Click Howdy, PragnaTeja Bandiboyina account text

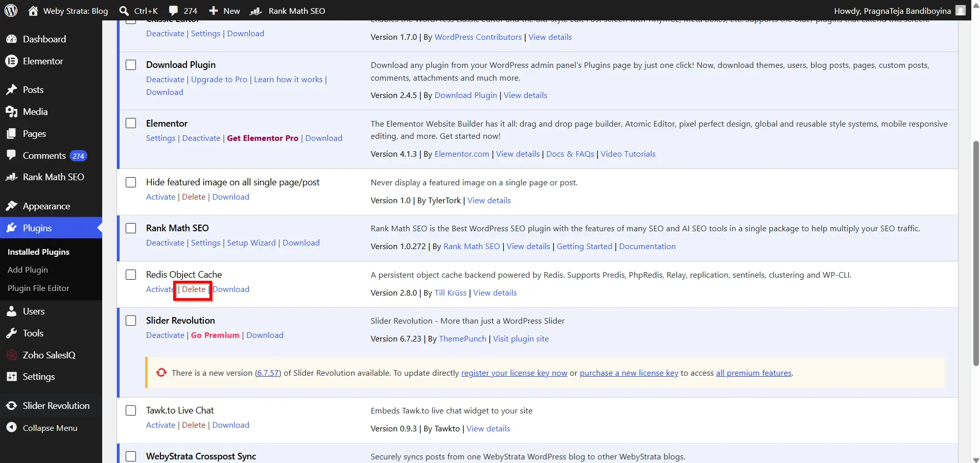(x=892, y=11)
